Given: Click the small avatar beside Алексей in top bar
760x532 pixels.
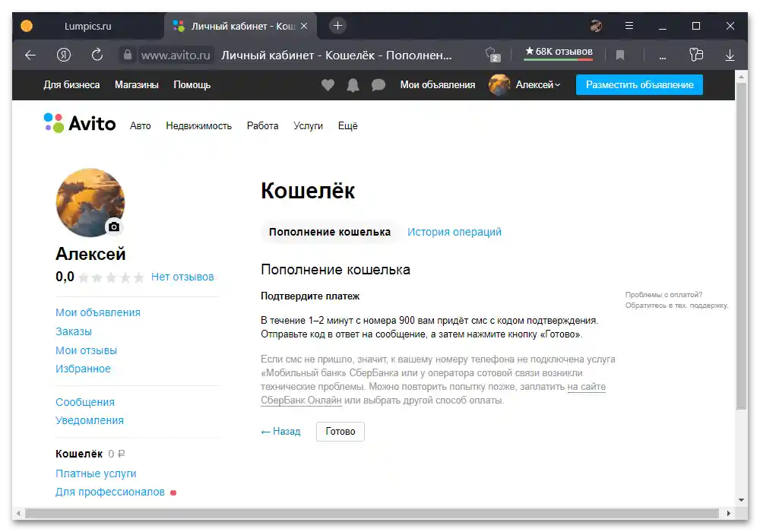Looking at the screenshot, I should point(499,85).
